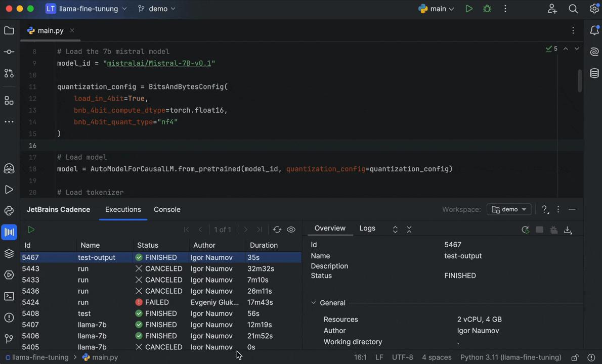This screenshot has width=602, height=364.
Task: Download execution results with the download icon
Action: point(568,230)
